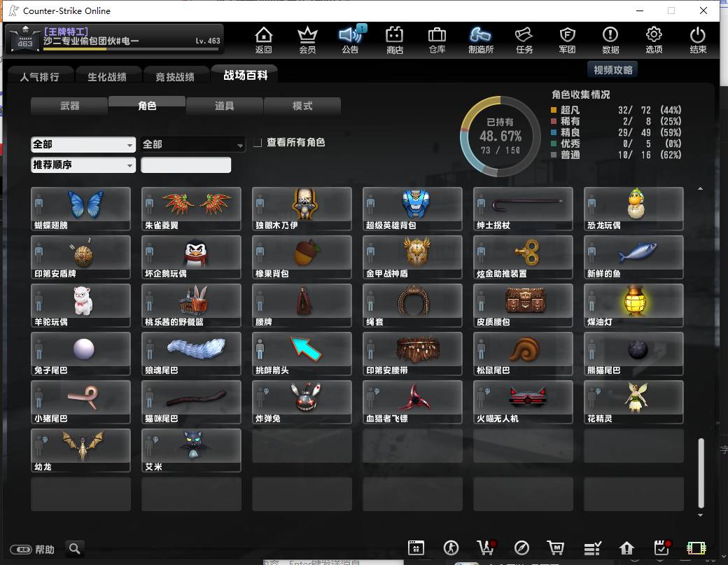This screenshot has height=565, width=728.
Task: Switch to the 竞技战绩 tab
Action: (x=175, y=76)
